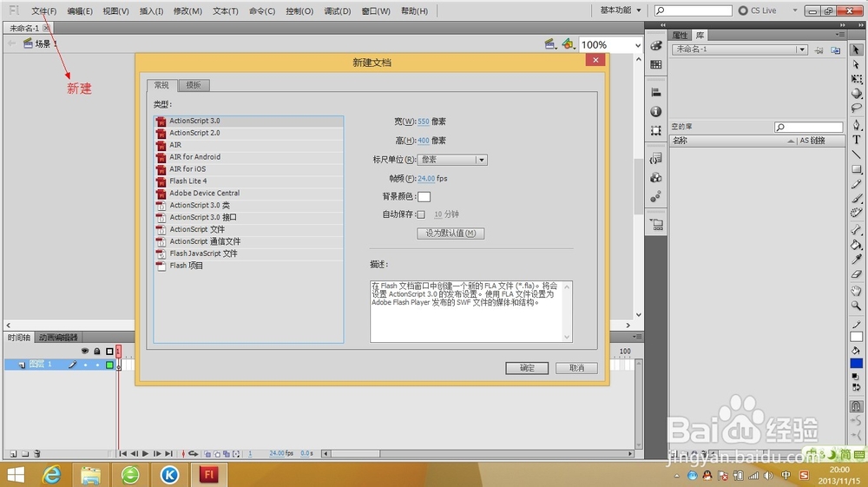This screenshot has height=487, width=868.
Task: Select the Free Transform tool
Action: pyautogui.click(x=856, y=79)
